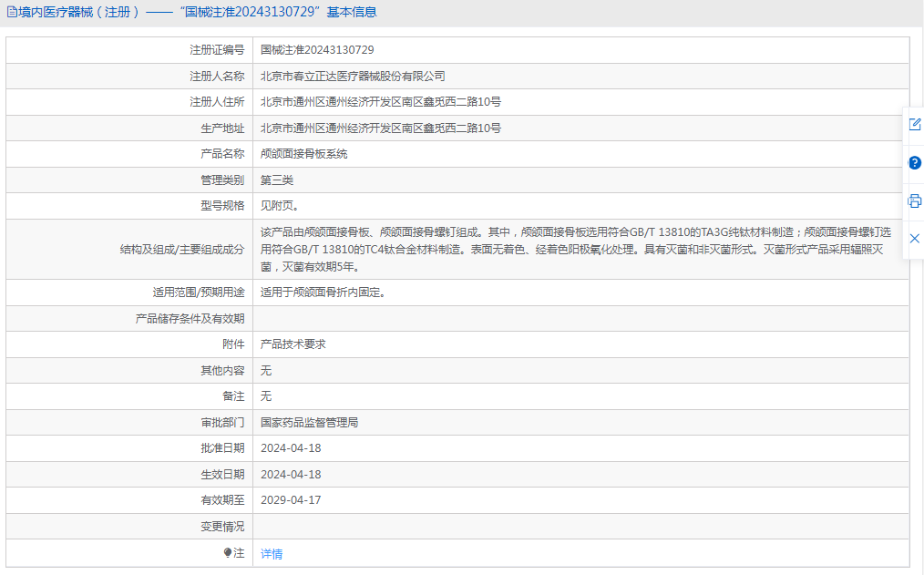Click the lightbulb icon beside 注
924x575 pixels.
tap(228, 552)
